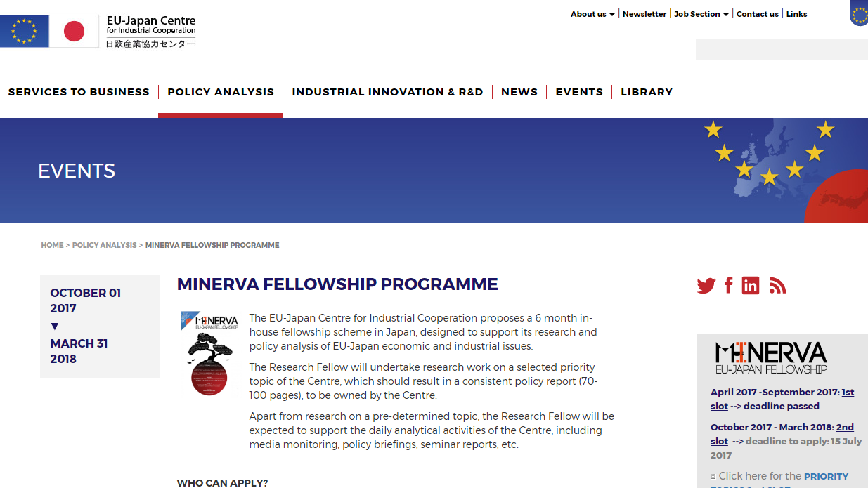Viewport: 868px width, 488px height.
Task: Share the page on Twitter
Action: 706,285
